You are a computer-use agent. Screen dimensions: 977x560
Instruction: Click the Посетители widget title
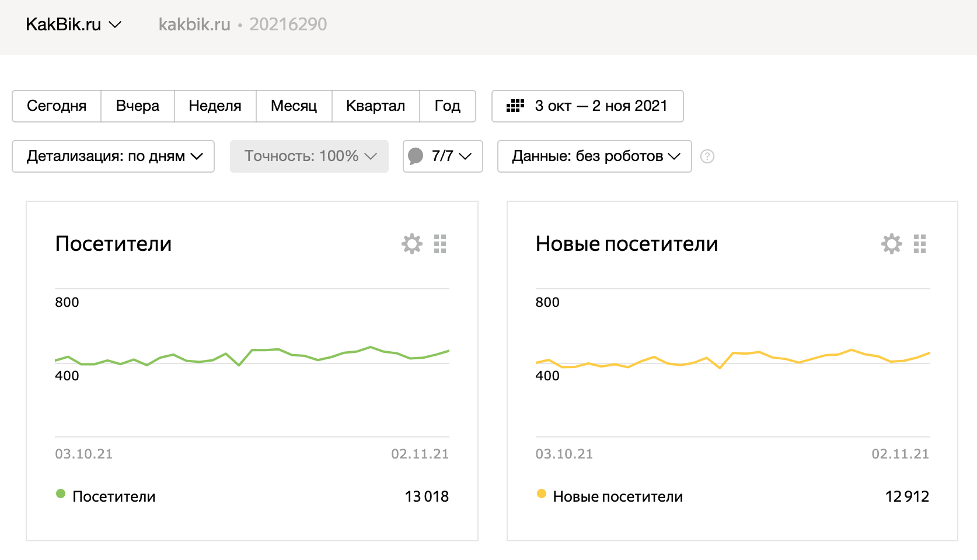point(113,244)
